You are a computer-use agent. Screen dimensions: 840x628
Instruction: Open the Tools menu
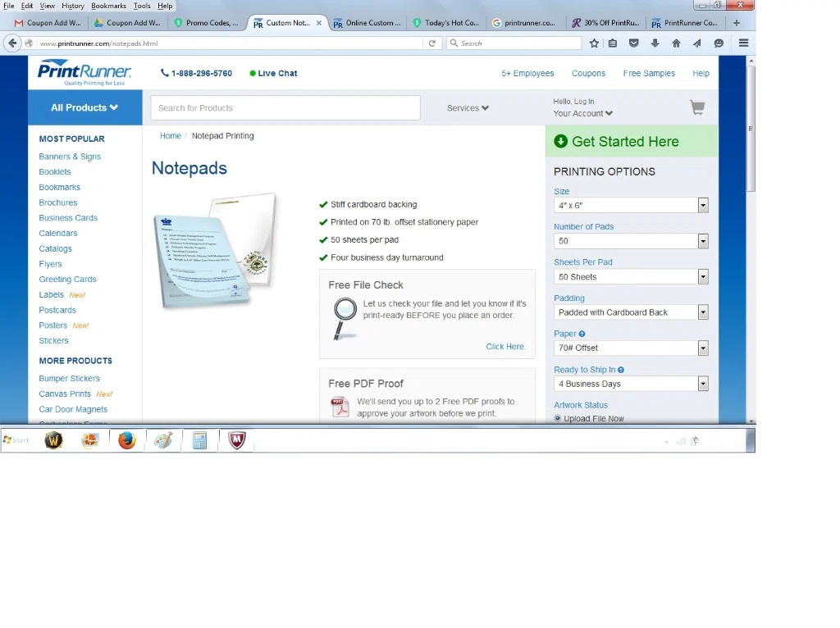click(142, 6)
